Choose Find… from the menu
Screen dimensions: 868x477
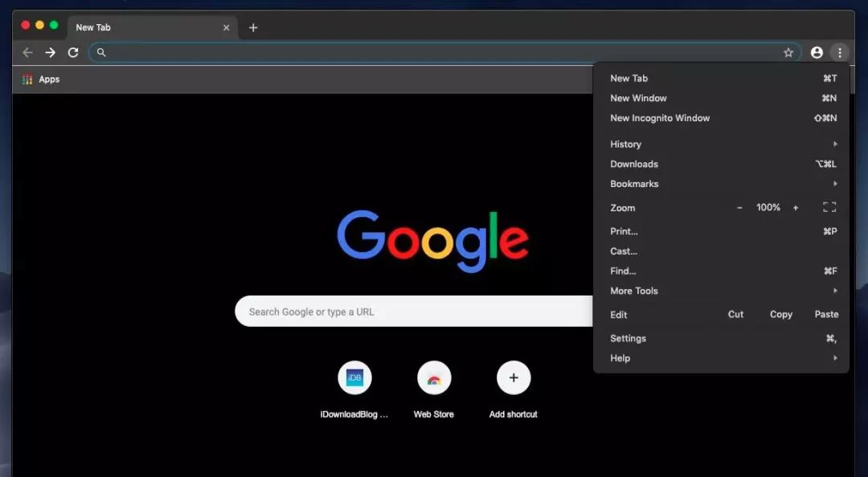[x=721, y=271]
